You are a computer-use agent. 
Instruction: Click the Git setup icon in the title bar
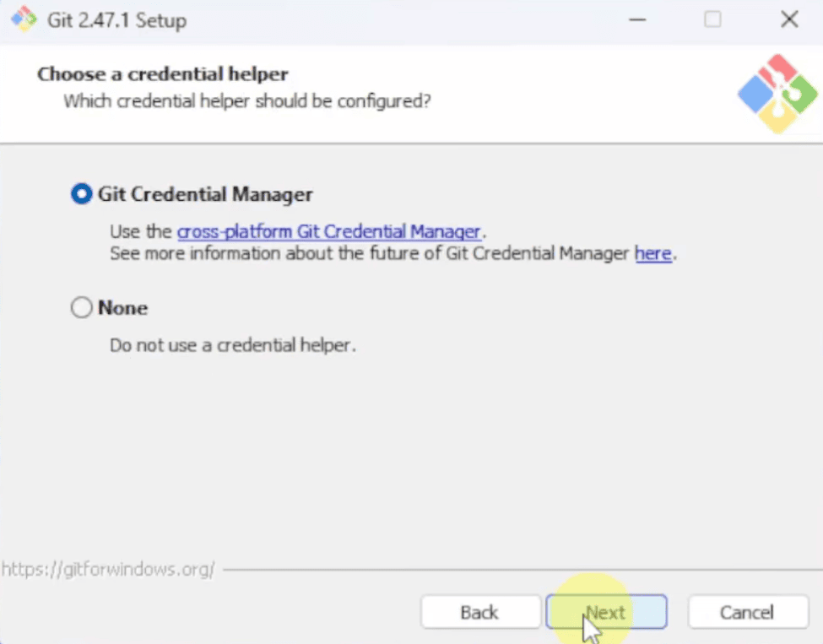(x=23, y=19)
